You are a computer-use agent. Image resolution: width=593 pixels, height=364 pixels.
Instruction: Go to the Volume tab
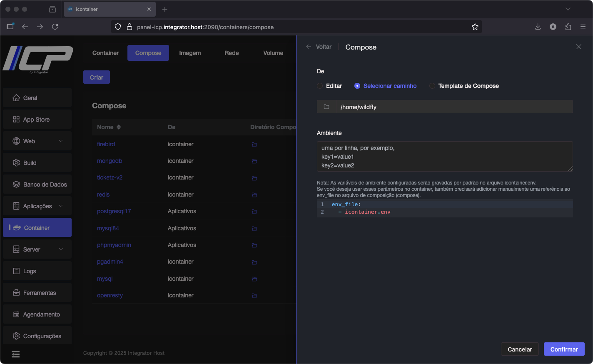[273, 53]
